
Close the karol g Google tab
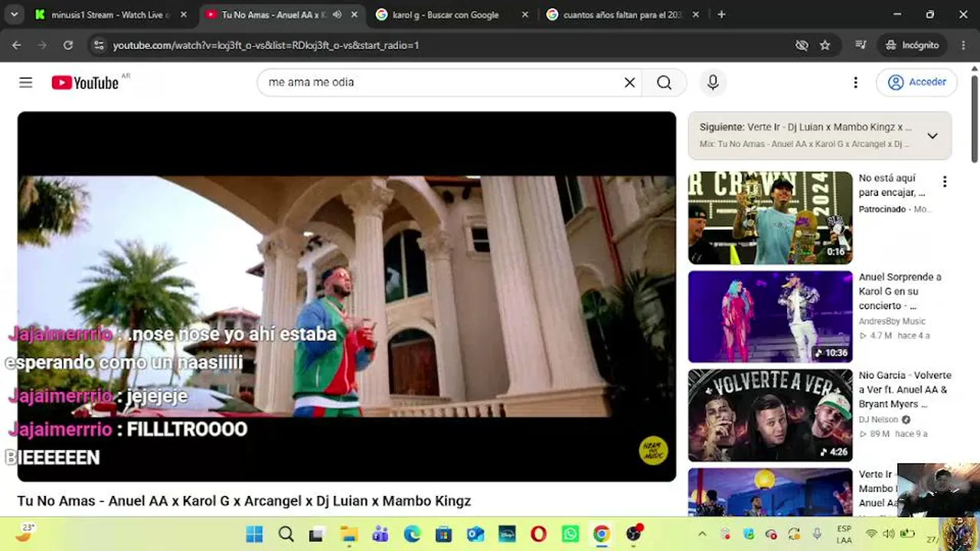pos(524,15)
